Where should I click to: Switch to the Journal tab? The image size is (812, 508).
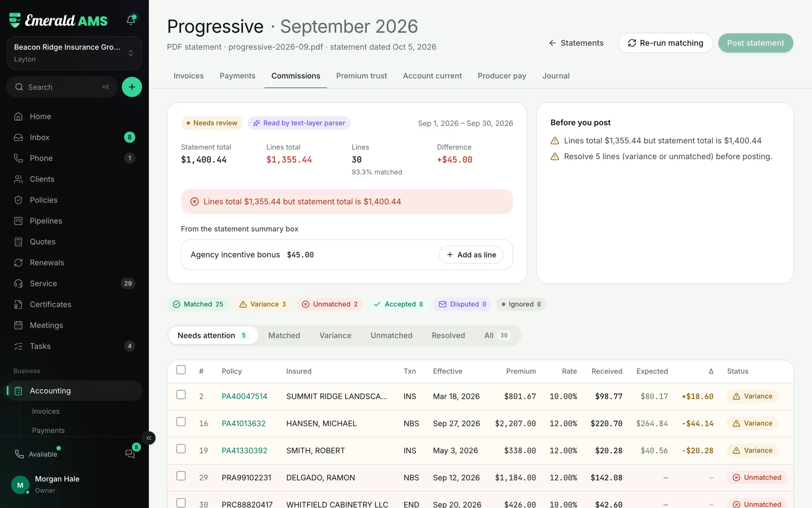click(556, 76)
